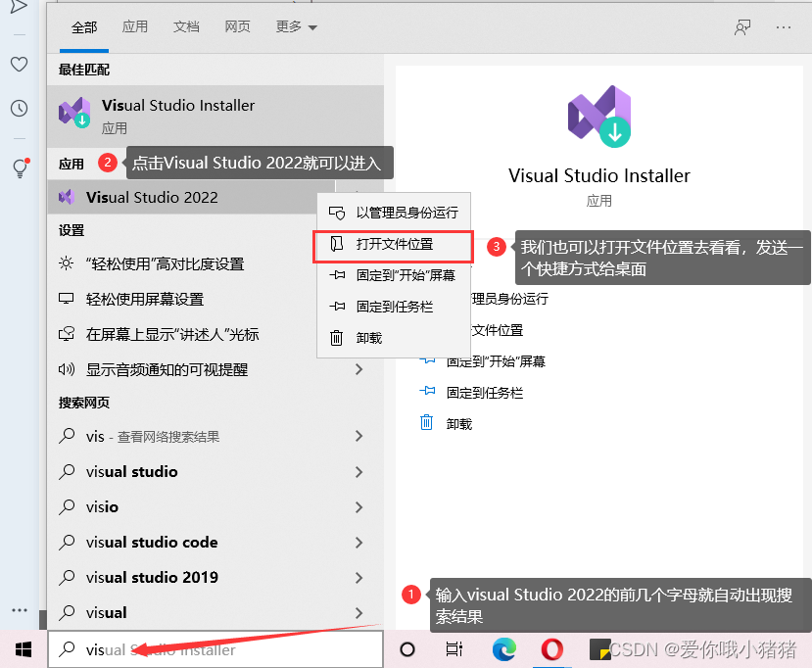Launch Opera browser from the taskbar
Viewport: 812px width, 668px height.
pos(551,648)
